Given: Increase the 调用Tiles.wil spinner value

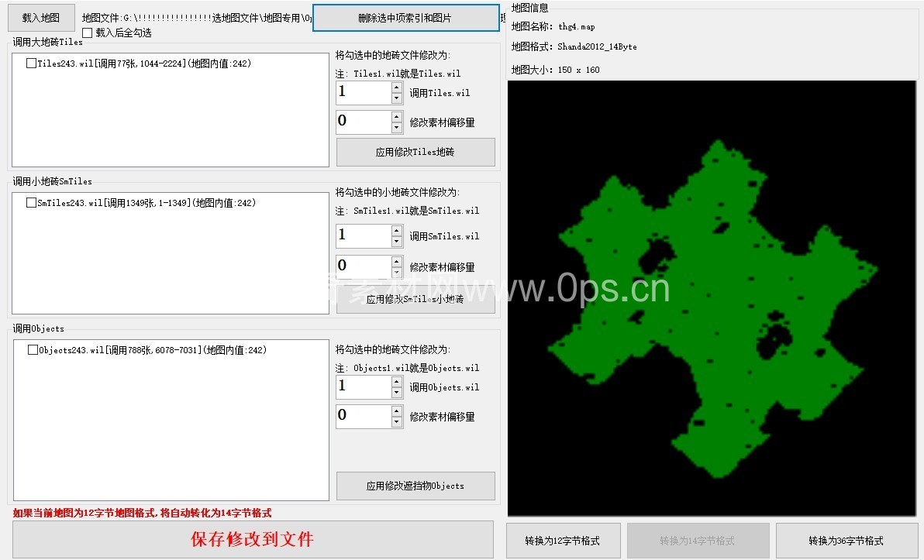Looking at the screenshot, I should point(397,88).
